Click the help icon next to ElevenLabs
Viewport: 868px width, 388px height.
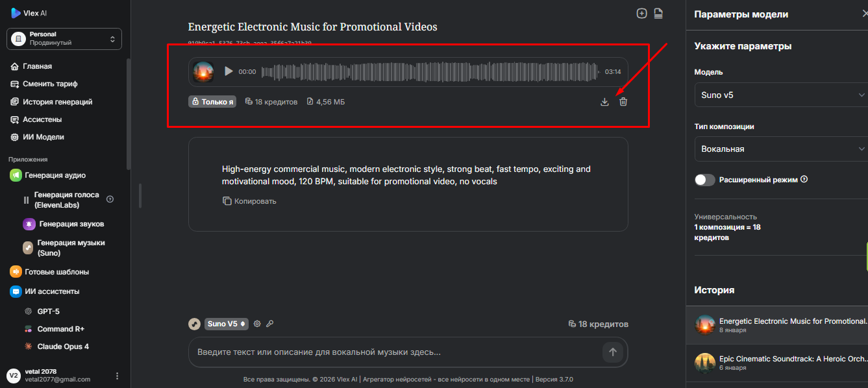click(110, 199)
